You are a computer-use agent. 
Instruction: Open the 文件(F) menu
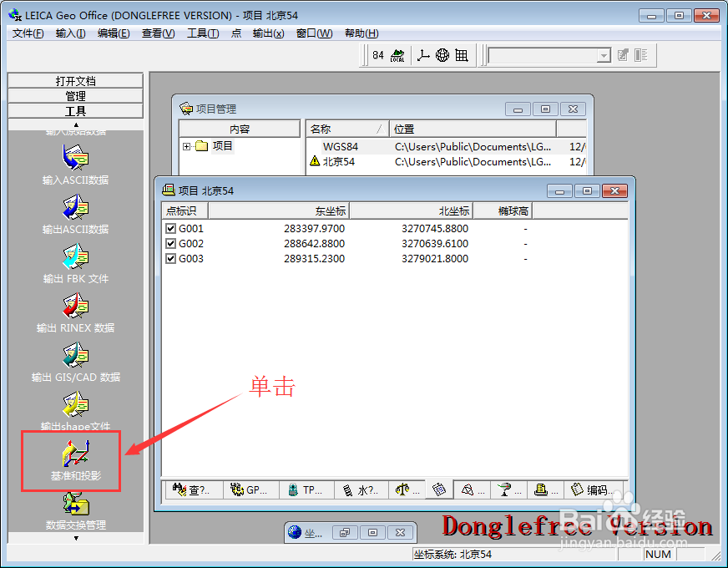click(x=28, y=33)
